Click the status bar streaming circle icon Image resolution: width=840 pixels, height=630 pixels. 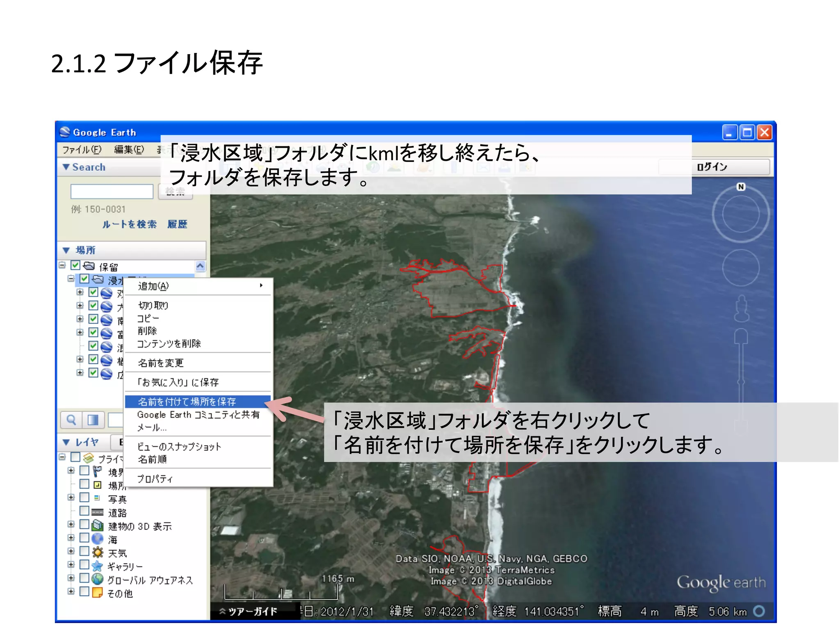(x=759, y=611)
